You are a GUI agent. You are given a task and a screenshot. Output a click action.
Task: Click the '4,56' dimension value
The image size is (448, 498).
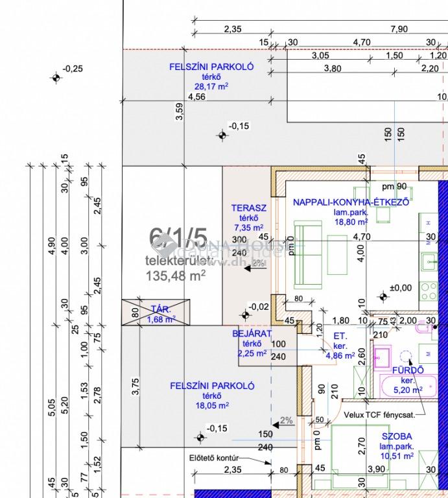[x=197, y=97]
